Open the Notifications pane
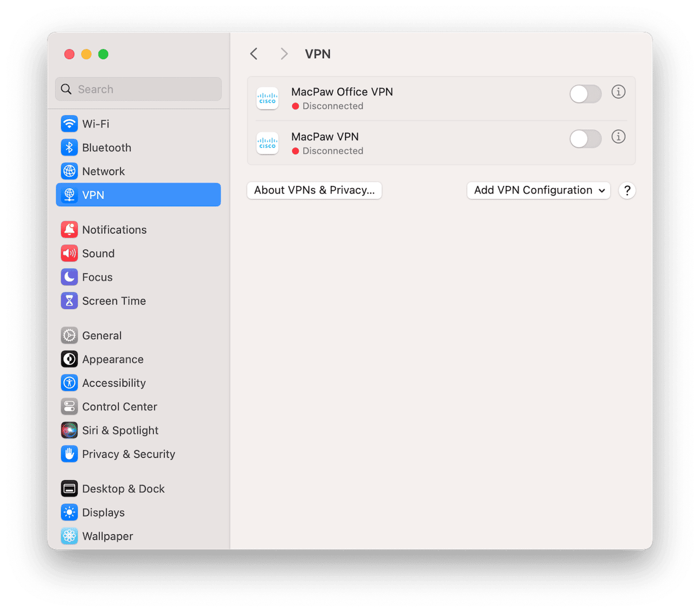The width and height of the screenshot is (700, 612). [114, 230]
